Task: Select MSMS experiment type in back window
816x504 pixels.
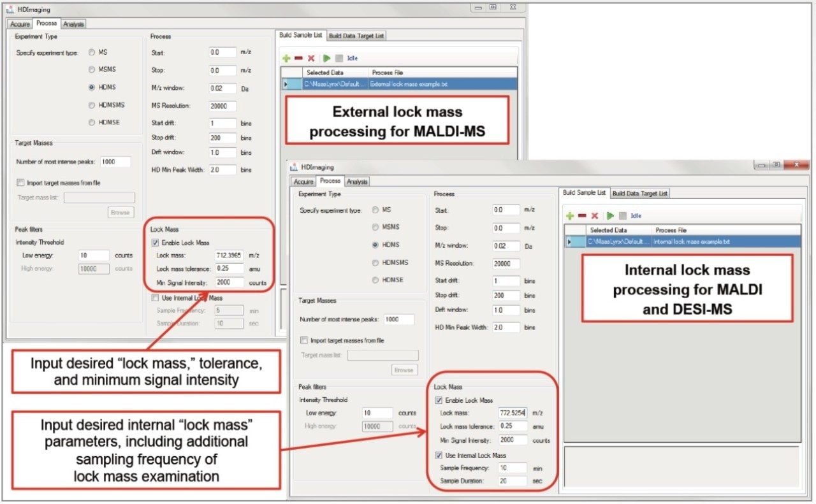Action: (92, 69)
